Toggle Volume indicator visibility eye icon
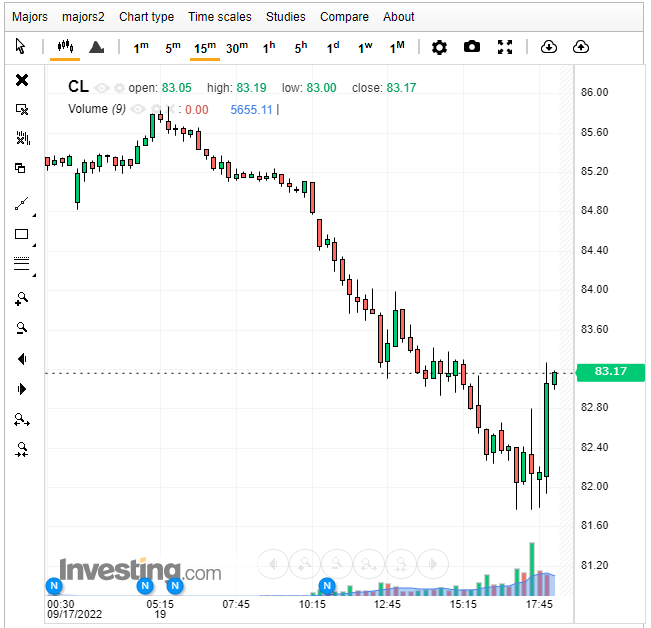 pyautogui.click(x=138, y=110)
